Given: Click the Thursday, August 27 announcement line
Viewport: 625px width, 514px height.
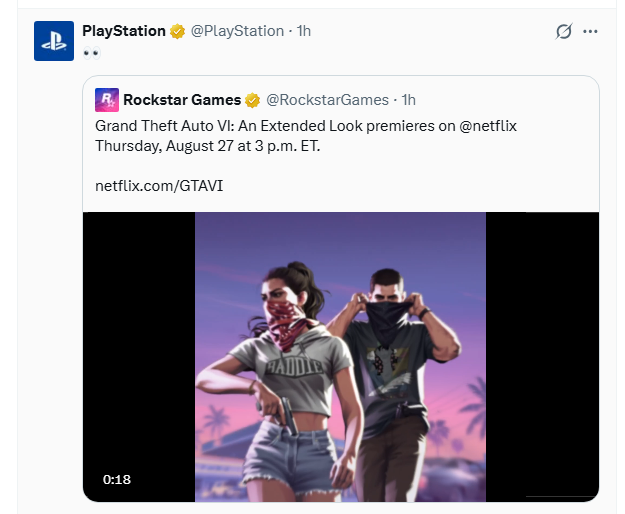Looking at the screenshot, I should (207, 146).
